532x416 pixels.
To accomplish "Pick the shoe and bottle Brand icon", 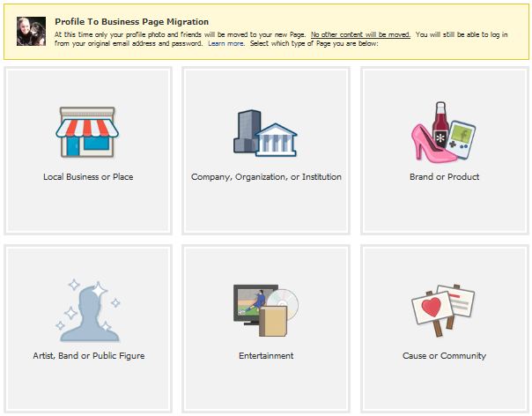I will [x=443, y=132].
